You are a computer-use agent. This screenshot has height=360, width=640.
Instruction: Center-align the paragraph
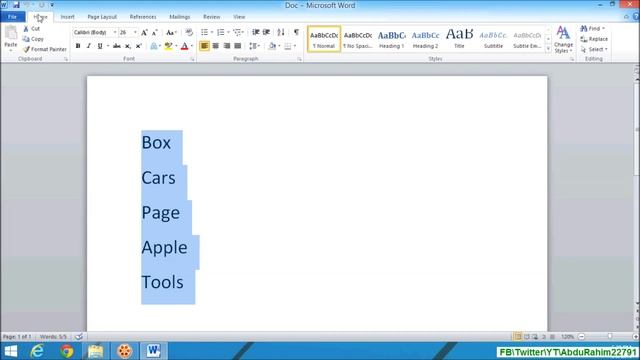pyautogui.click(x=216, y=46)
